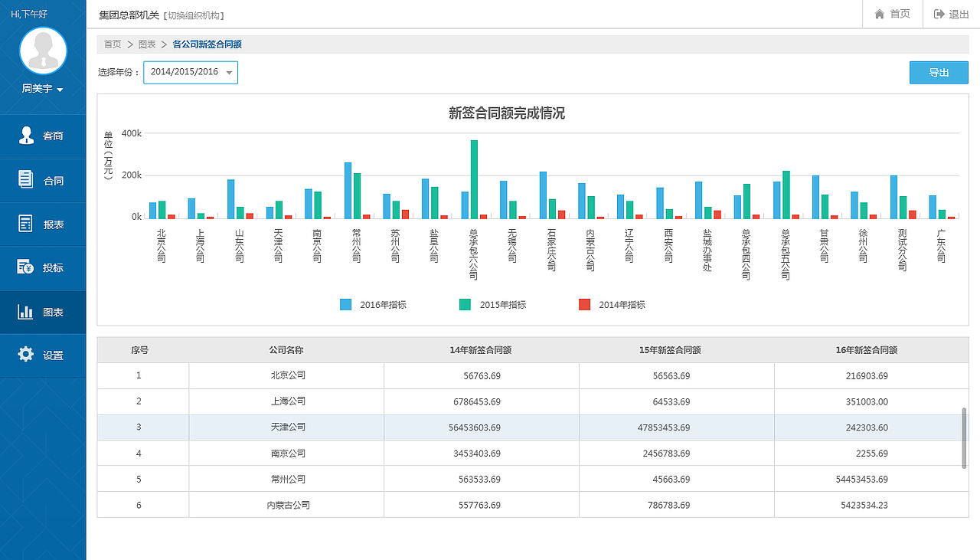Click the 广东公司 axis label

pos(941,245)
